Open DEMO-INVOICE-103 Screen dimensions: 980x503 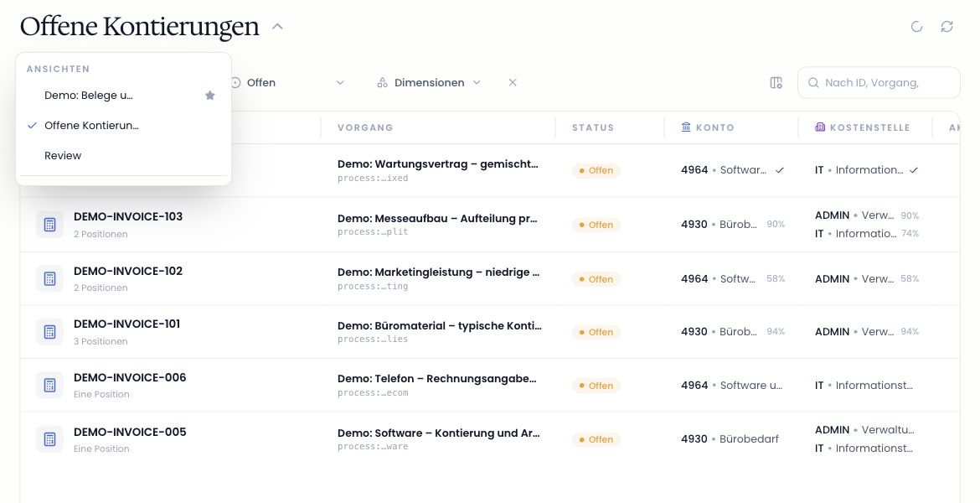click(x=128, y=216)
